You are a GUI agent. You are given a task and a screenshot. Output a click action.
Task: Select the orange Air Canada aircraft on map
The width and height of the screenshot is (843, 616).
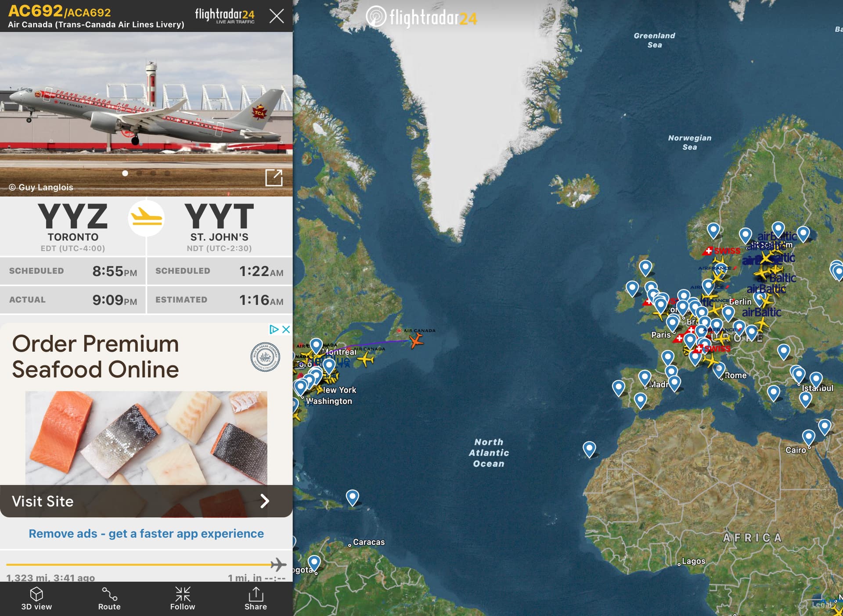tap(416, 340)
